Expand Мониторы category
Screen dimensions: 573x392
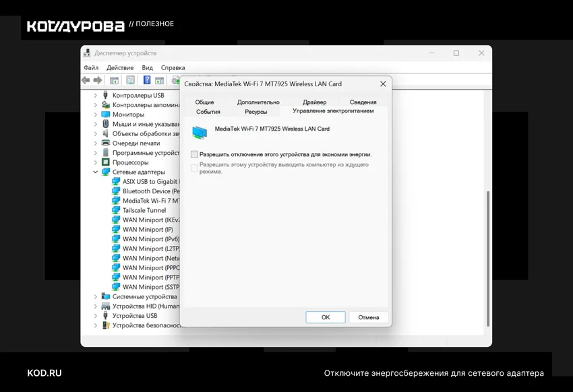click(x=95, y=115)
